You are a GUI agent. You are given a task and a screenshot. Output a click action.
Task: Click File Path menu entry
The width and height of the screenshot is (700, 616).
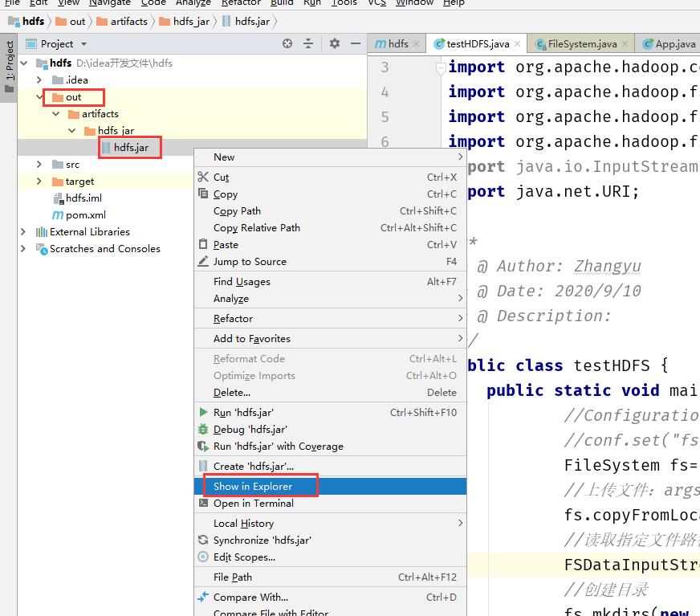coord(331,577)
